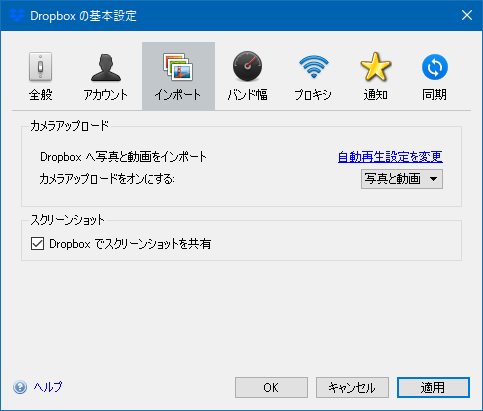Expand the 写真と動画 dropdown
The image size is (483, 411).
402,179
